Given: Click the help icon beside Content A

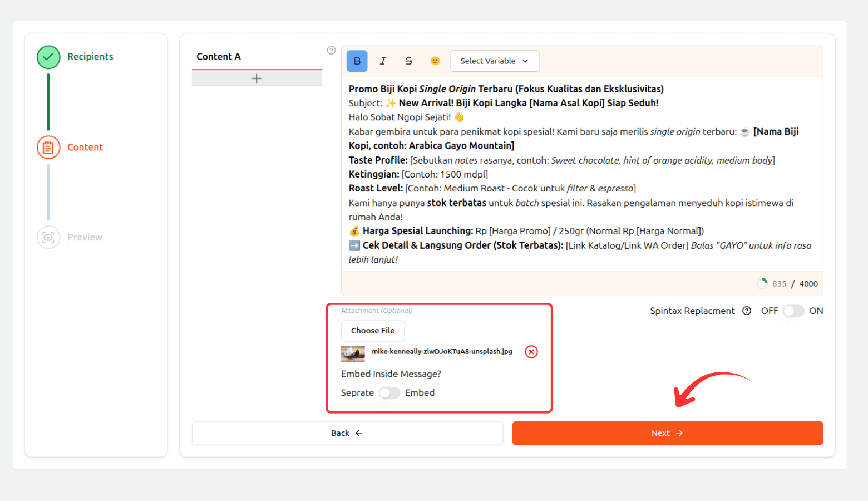Looking at the screenshot, I should [331, 50].
